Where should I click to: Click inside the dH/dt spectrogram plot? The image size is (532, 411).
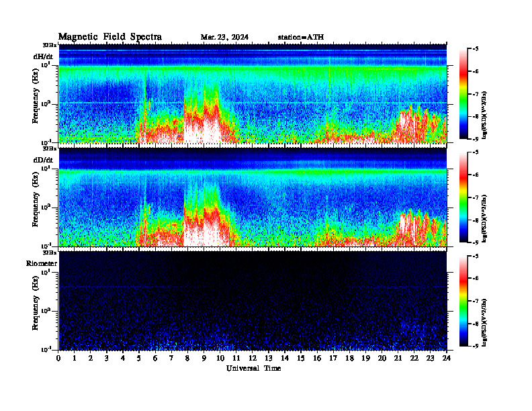(253, 93)
